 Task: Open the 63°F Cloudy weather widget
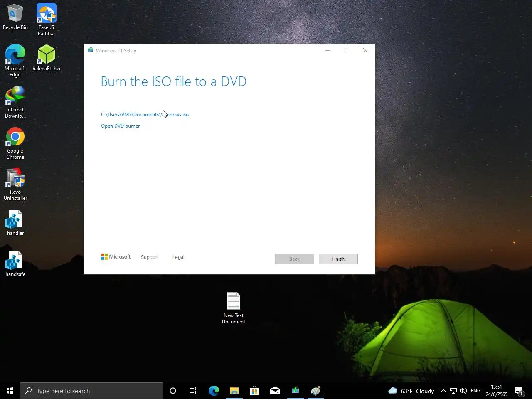point(411,391)
